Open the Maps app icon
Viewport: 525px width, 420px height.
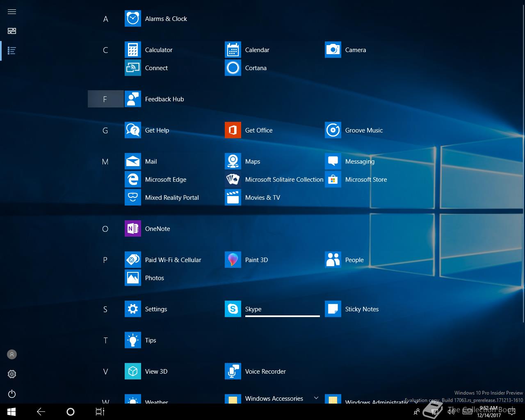point(233,162)
